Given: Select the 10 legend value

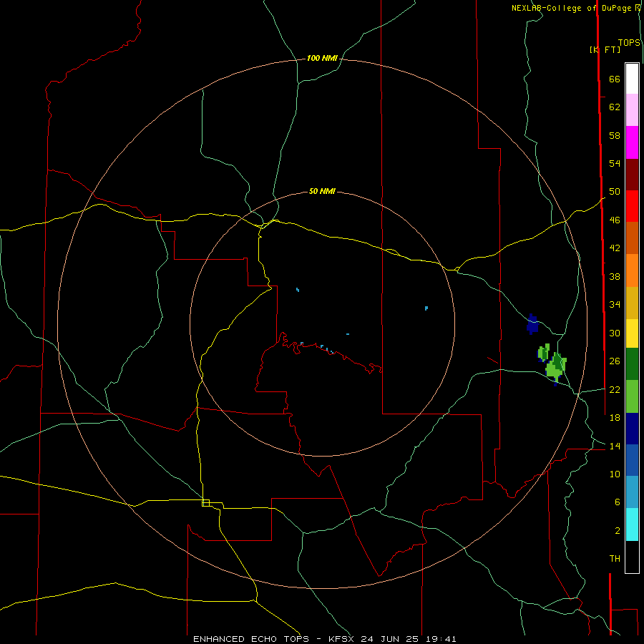Looking at the screenshot, I should click(x=615, y=474).
